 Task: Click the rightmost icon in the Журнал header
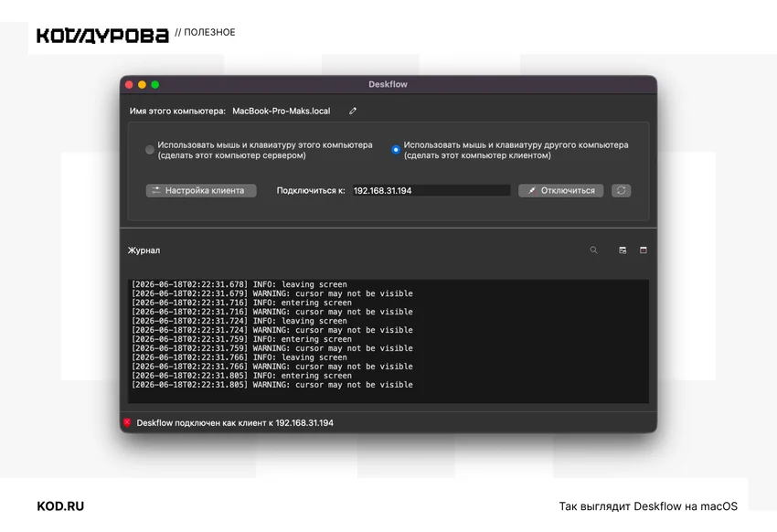pos(644,250)
